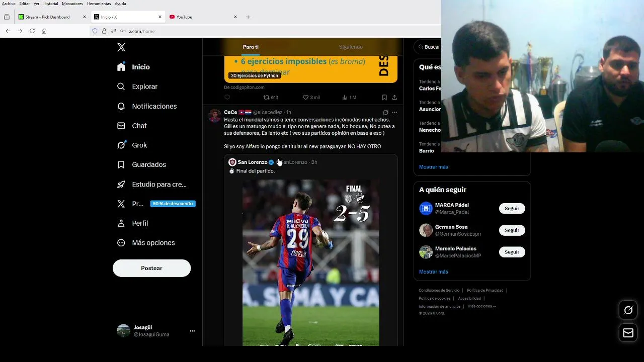Screen dimensions: 644x362
Task: Open the Explorar search page
Action: click(x=137, y=86)
